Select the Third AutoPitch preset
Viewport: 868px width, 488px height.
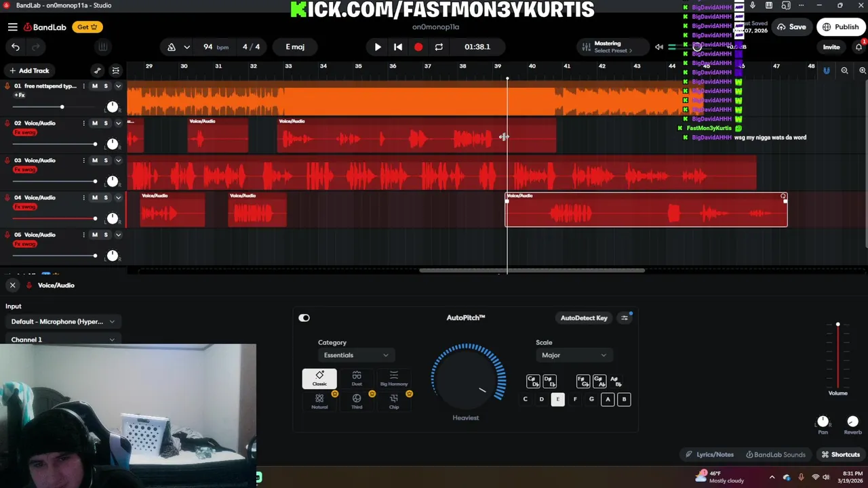(357, 401)
